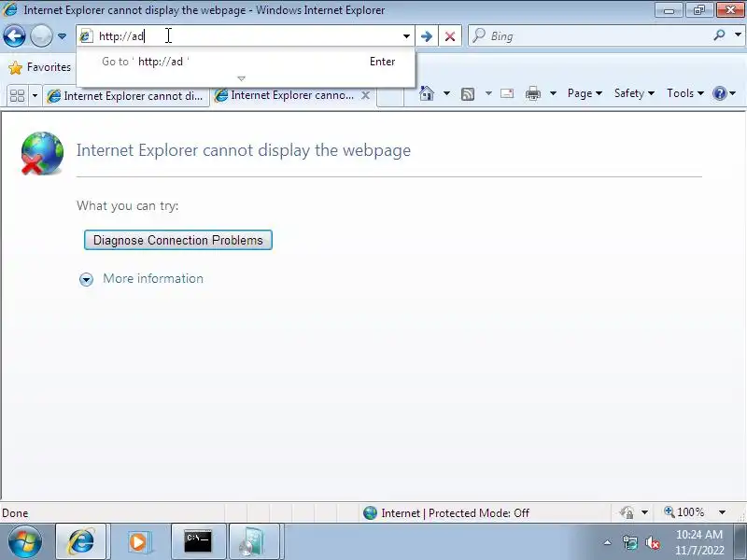This screenshot has width=747, height=560.
Task: Open the feeds dropdown arrow
Action: coord(488,93)
